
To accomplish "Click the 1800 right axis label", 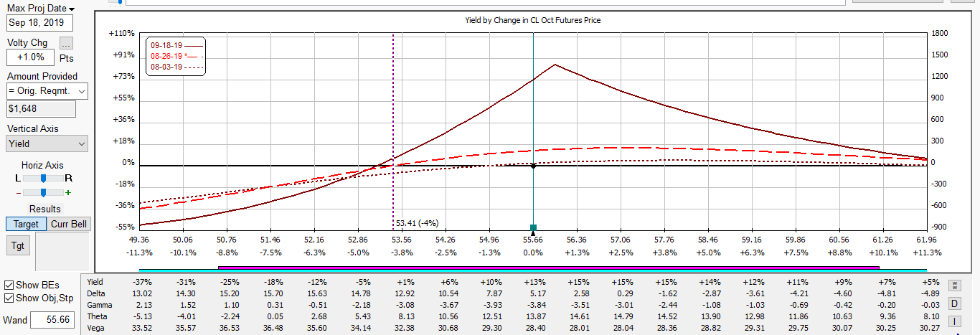I will pyautogui.click(x=938, y=33).
